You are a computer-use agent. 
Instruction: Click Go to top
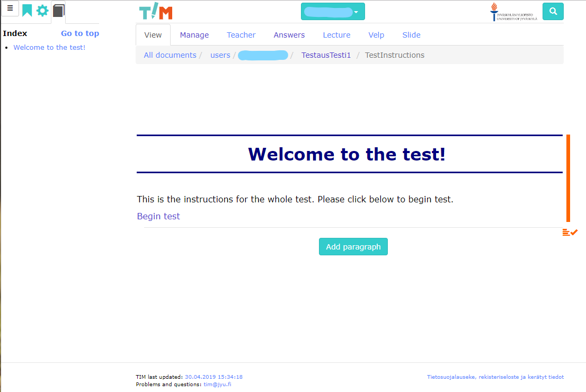(x=79, y=33)
